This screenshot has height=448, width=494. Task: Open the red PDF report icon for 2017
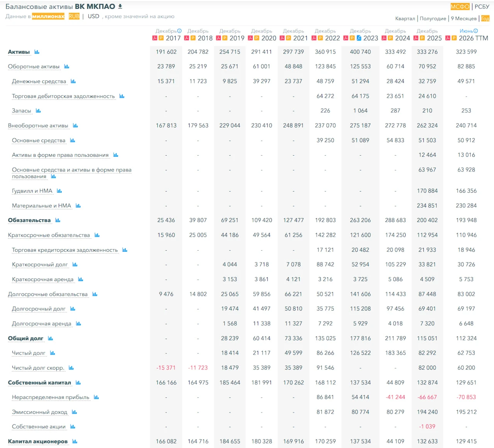coord(155,38)
